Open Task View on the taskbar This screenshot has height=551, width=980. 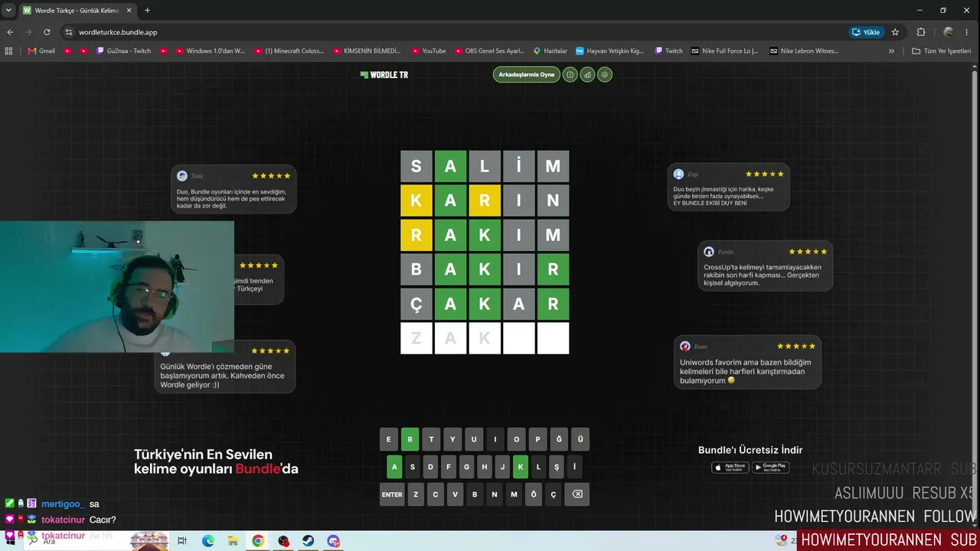(181, 541)
